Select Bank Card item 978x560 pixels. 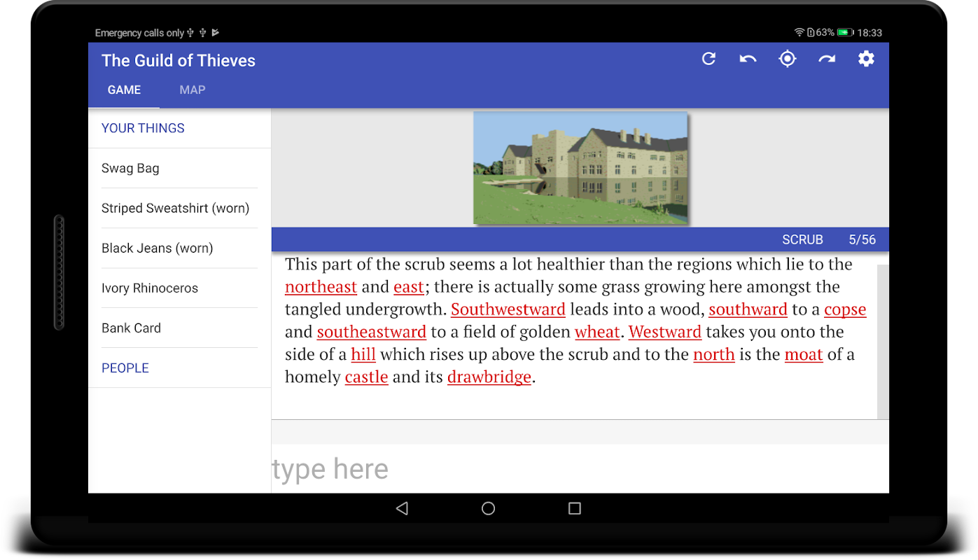pyautogui.click(x=179, y=328)
